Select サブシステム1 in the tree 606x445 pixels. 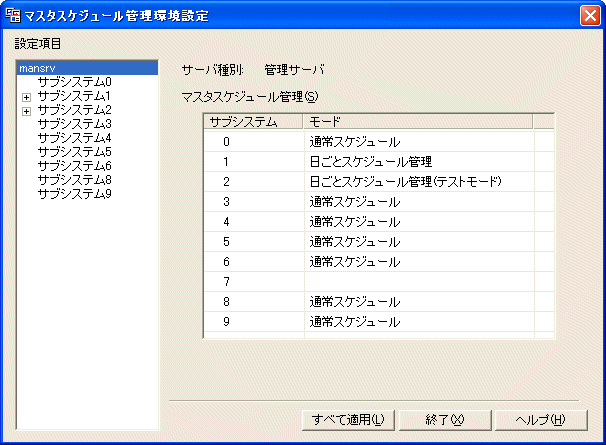click(x=74, y=96)
